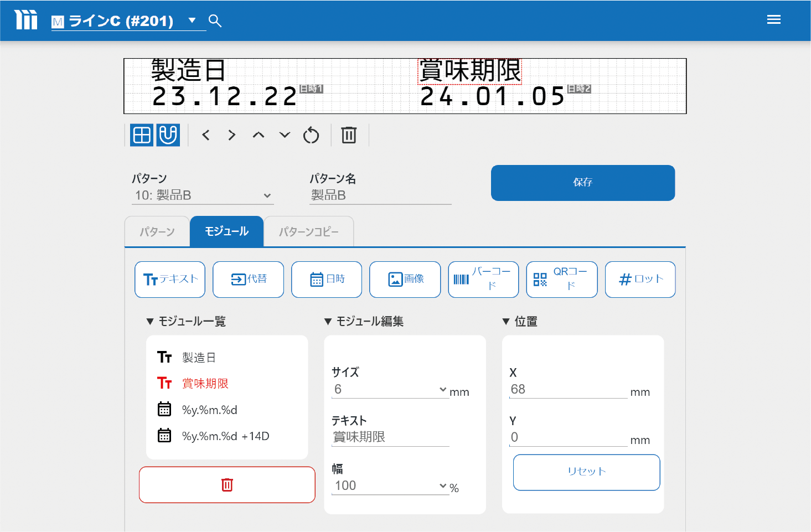Click the リセット button
The width and height of the screenshot is (811, 532).
[586, 472]
